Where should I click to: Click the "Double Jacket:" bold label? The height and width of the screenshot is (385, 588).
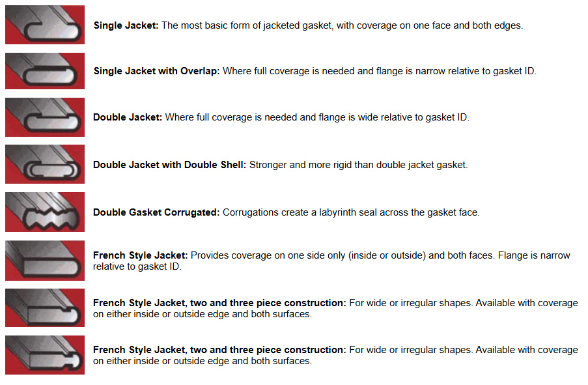pyautogui.click(x=128, y=117)
